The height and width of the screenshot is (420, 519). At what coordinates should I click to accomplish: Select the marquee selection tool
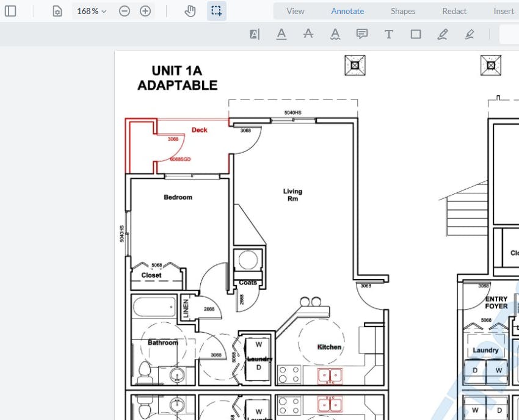click(x=217, y=11)
